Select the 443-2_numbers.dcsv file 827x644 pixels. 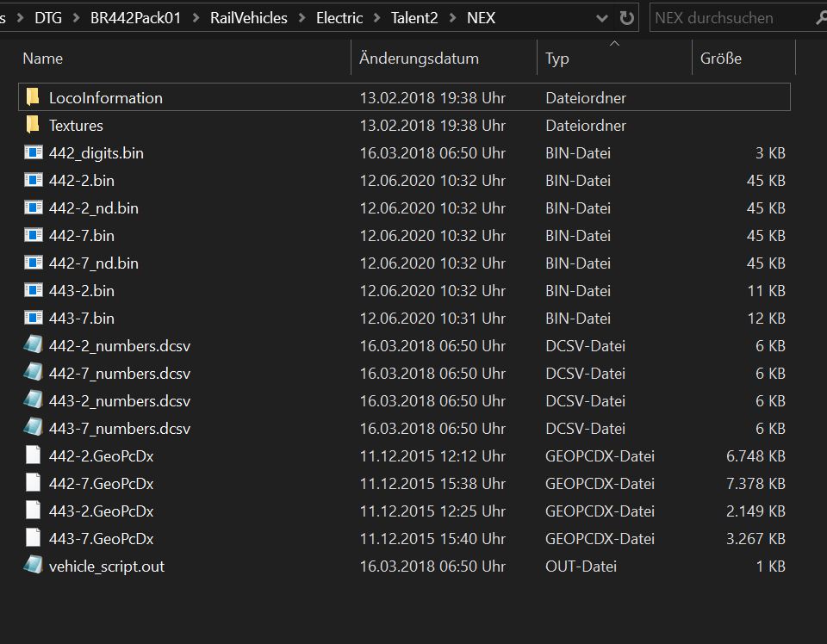[x=119, y=401]
